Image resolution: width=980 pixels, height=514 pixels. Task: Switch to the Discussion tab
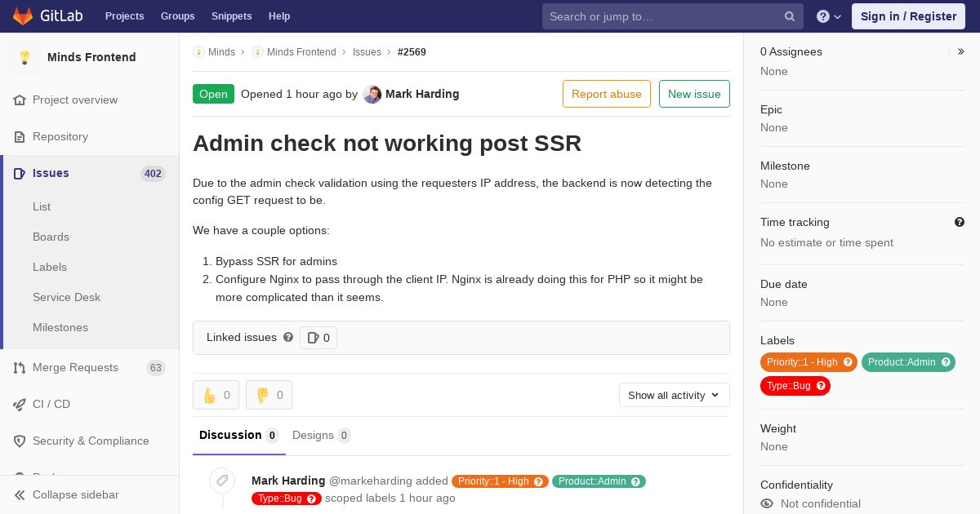[239, 435]
